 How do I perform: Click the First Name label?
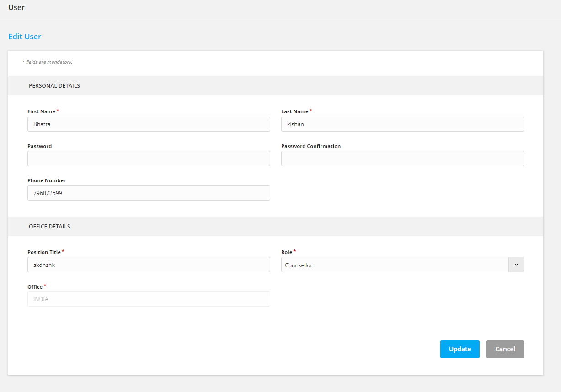[41, 111]
